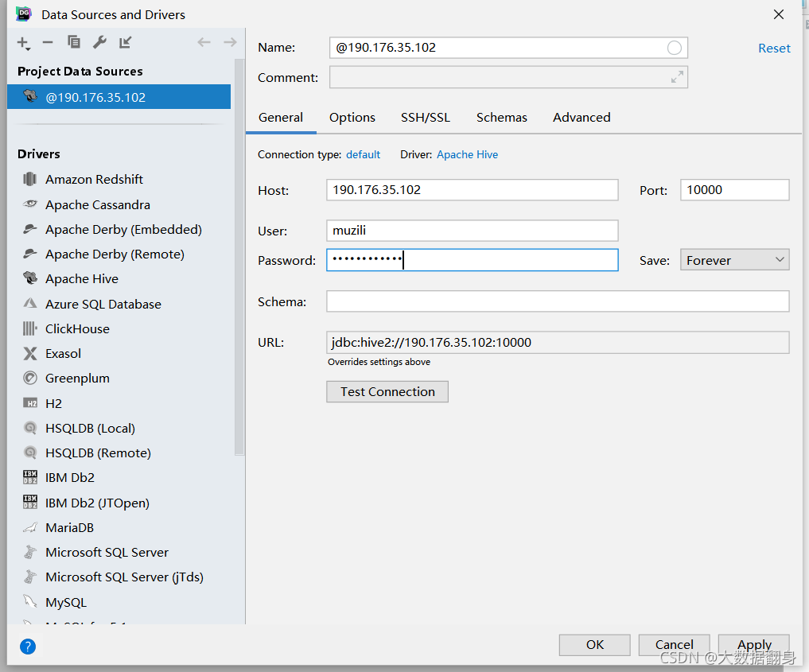Focus the User input field
The width and height of the screenshot is (809, 672).
472,231
